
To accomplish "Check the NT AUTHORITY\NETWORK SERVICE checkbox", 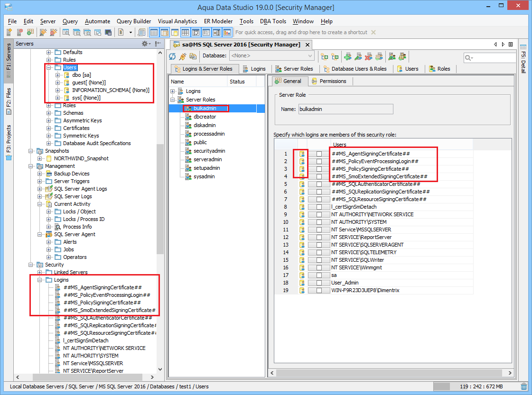I will tap(319, 215).
